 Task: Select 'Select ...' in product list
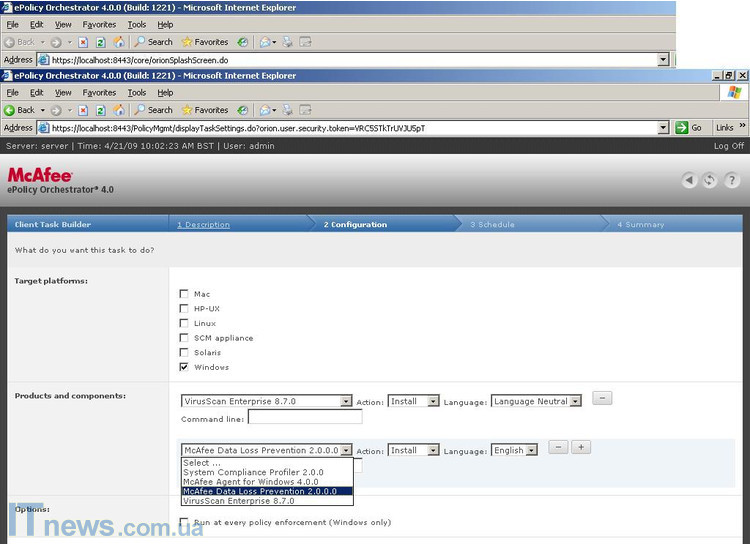tap(267, 463)
